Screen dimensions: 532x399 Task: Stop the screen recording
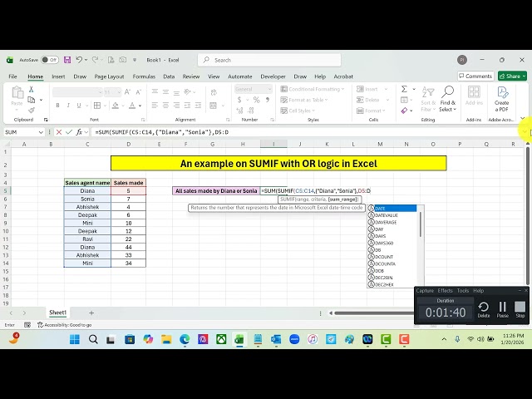(520, 309)
